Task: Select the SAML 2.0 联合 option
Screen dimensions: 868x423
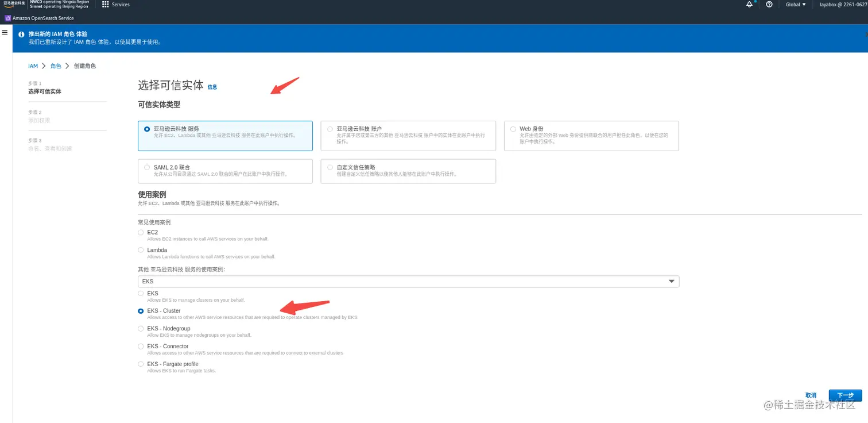Action: [x=225, y=171]
